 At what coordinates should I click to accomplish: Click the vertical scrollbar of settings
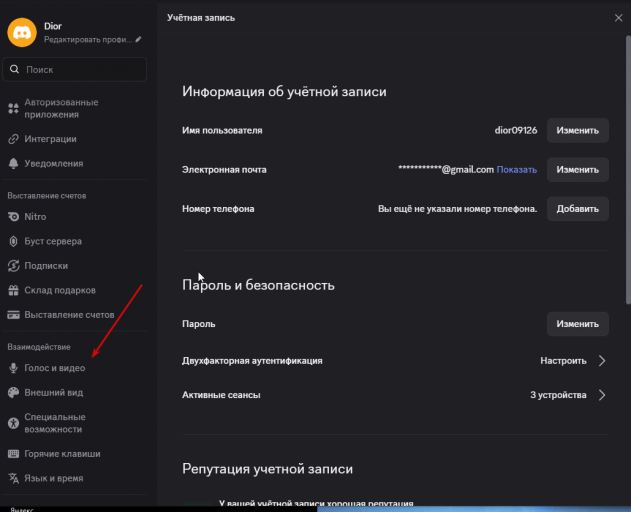click(628, 170)
